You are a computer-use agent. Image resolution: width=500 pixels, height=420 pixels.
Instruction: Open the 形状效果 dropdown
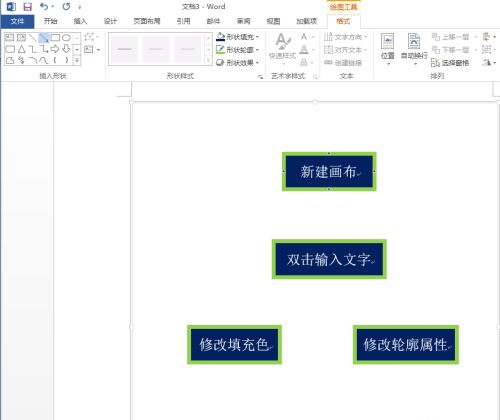point(237,62)
